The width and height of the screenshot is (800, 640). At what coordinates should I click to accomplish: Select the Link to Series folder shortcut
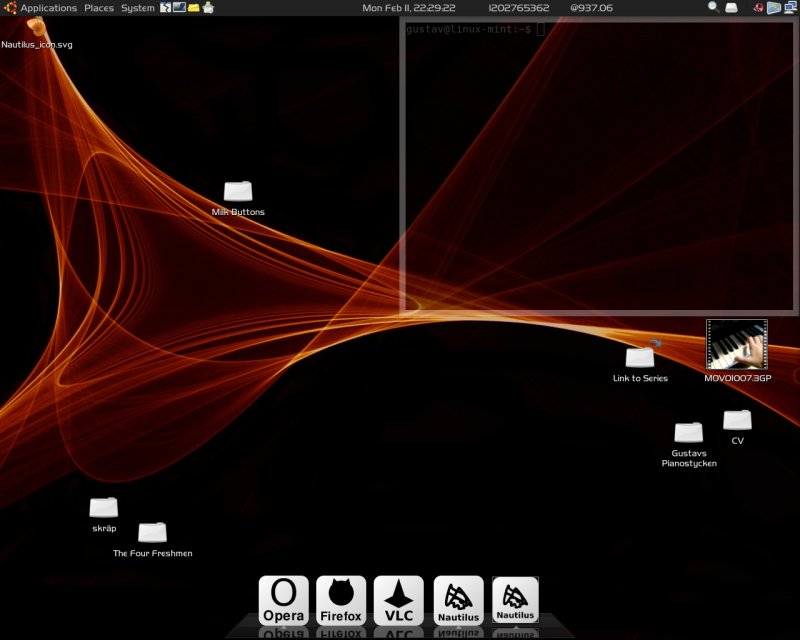(640, 361)
